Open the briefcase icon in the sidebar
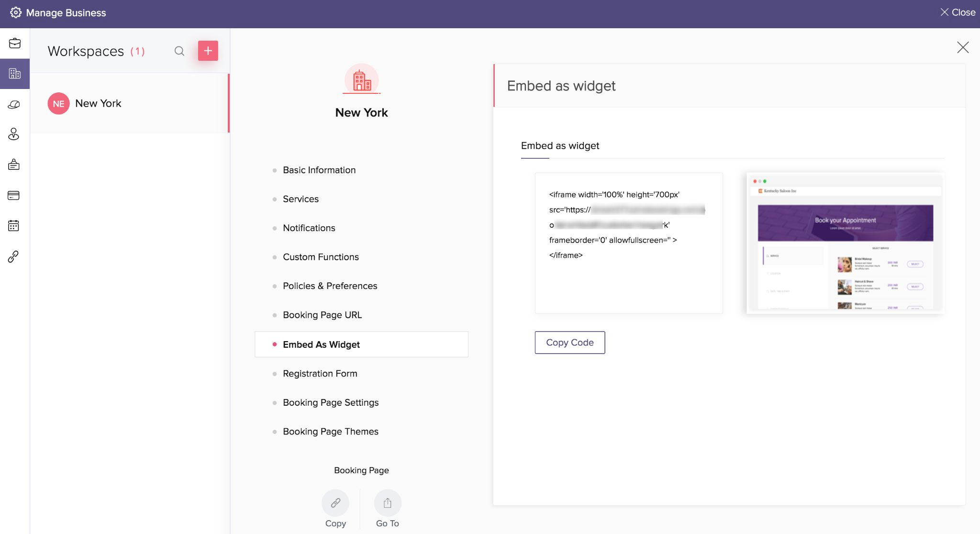This screenshot has height=534, width=980. (15, 44)
